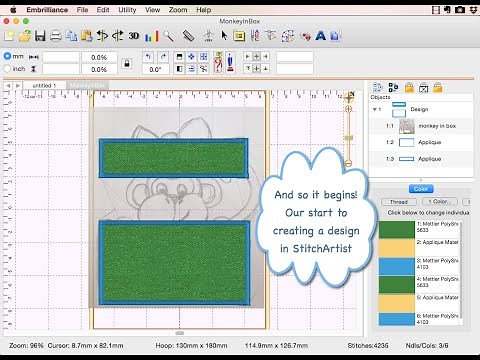
Task: Rotate design clockwise
Action: 163,57
